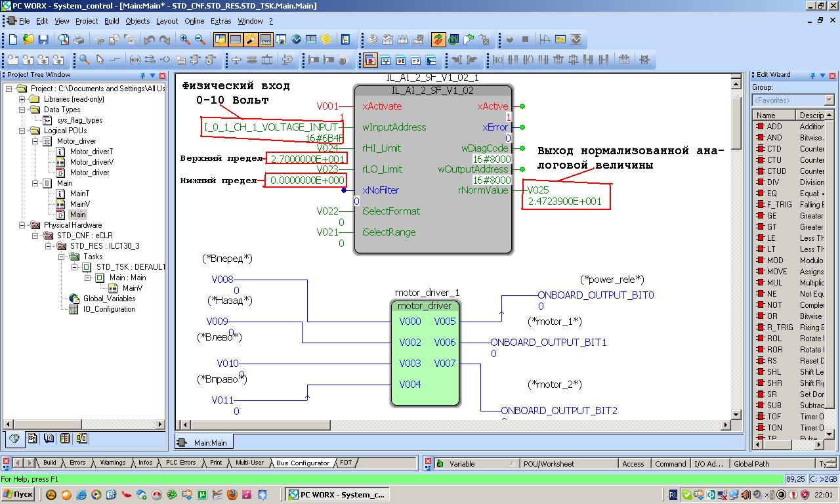Viewport: 840px width, 504px height.
Task: Click the Save project toolbar icon
Action: click(x=43, y=40)
